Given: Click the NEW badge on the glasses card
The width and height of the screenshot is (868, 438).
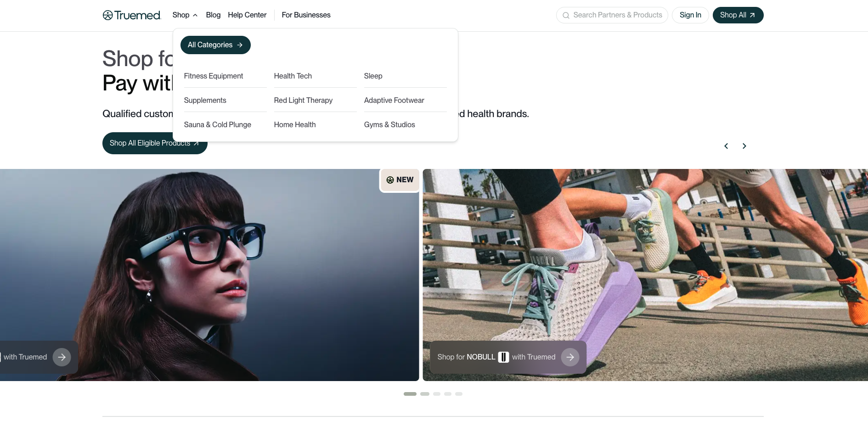Looking at the screenshot, I should [x=400, y=180].
